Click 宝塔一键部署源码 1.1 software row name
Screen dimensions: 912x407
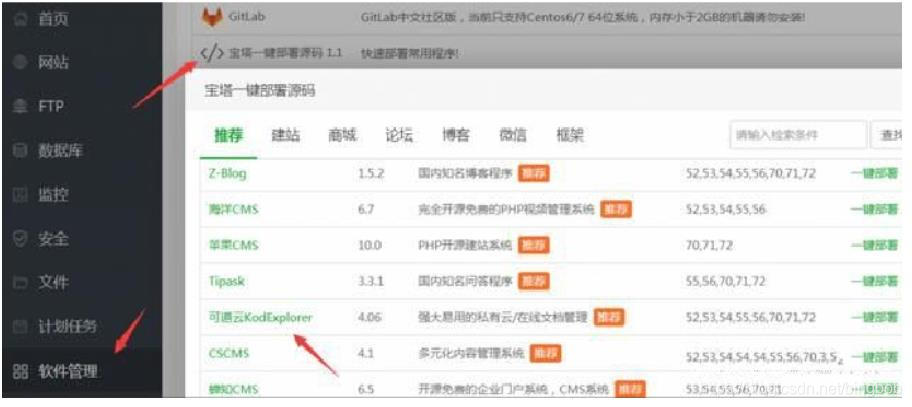click(286, 53)
